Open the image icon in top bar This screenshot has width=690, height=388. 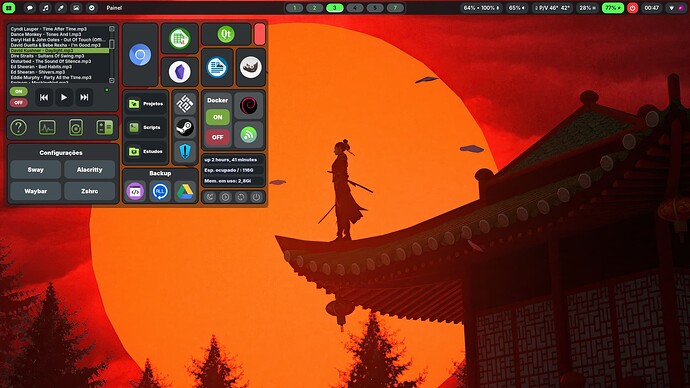click(76, 8)
